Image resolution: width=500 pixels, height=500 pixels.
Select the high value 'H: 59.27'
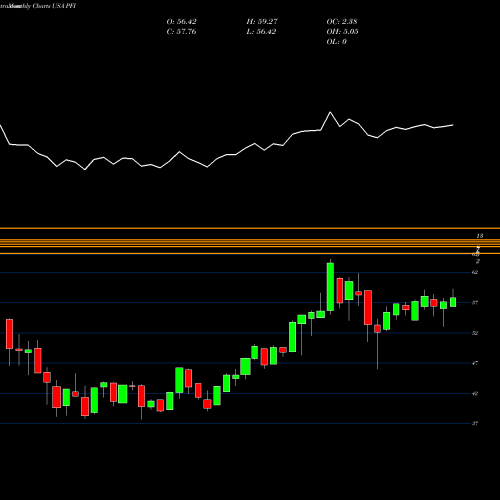(x=262, y=21)
